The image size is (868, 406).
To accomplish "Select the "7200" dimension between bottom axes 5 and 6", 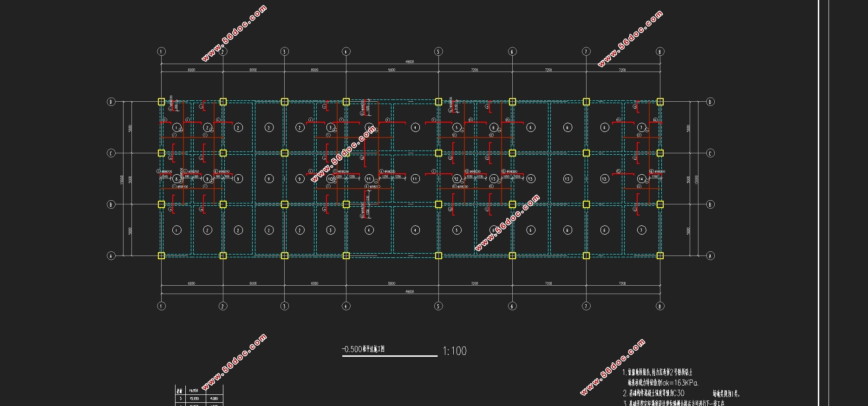I will (x=475, y=283).
